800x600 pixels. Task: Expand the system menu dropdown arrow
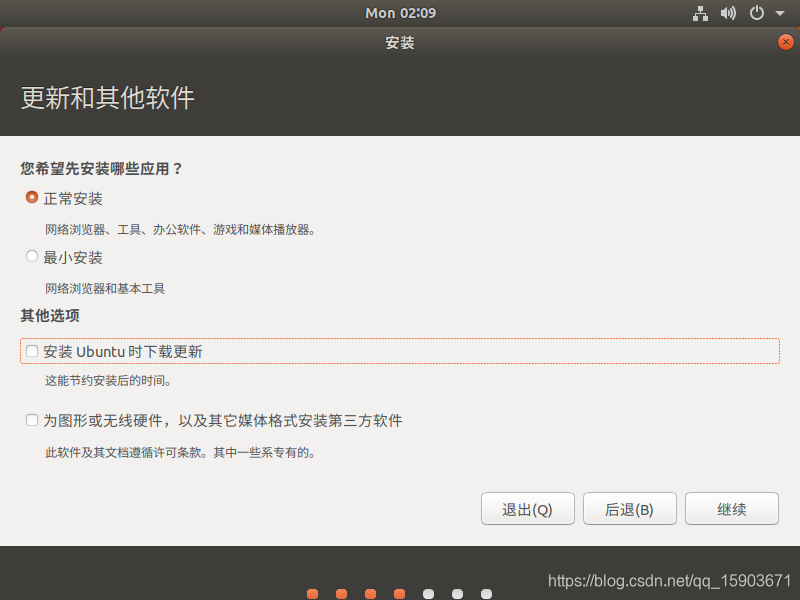point(780,13)
